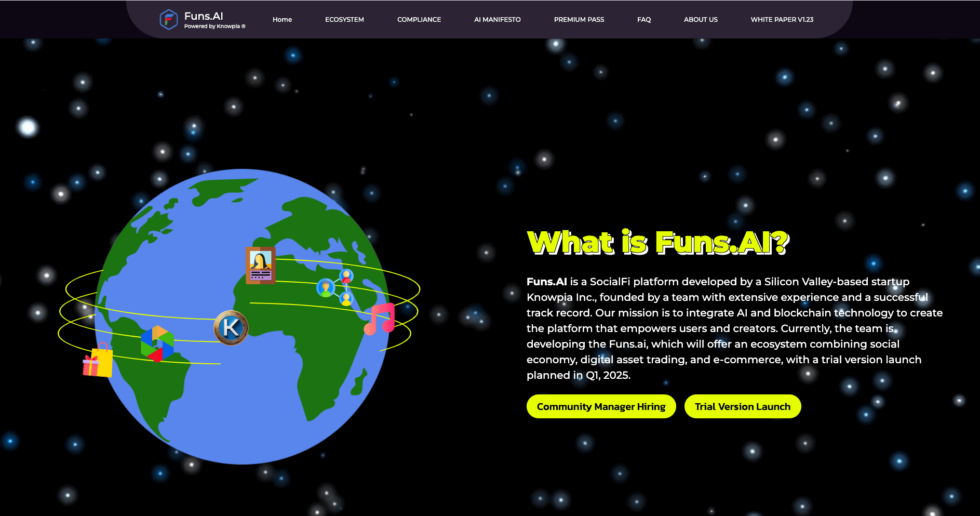Click the multicolored hexagon cube icon
Image resolution: width=980 pixels, height=516 pixels.
pyautogui.click(x=157, y=343)
